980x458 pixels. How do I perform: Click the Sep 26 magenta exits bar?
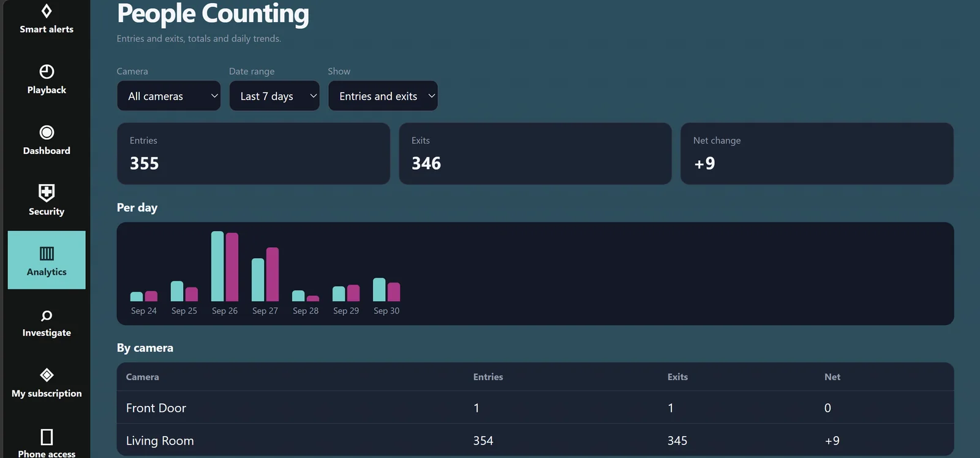point(232,267)
